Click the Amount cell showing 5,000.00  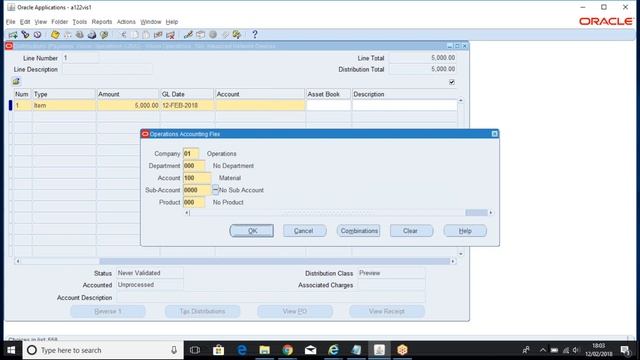click(128, 105)
